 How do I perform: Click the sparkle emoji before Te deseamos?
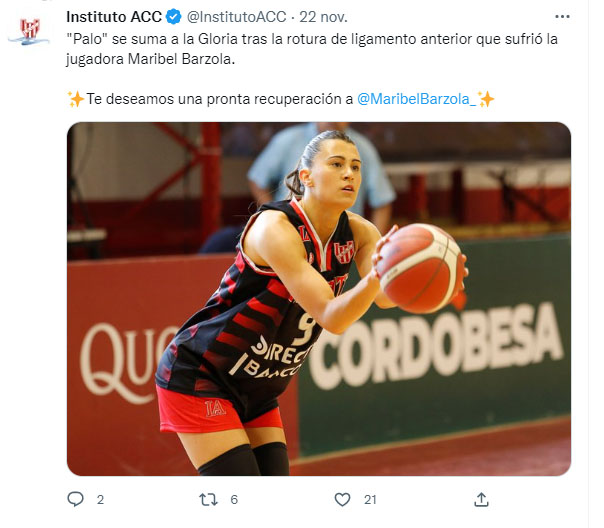point(76,99)
